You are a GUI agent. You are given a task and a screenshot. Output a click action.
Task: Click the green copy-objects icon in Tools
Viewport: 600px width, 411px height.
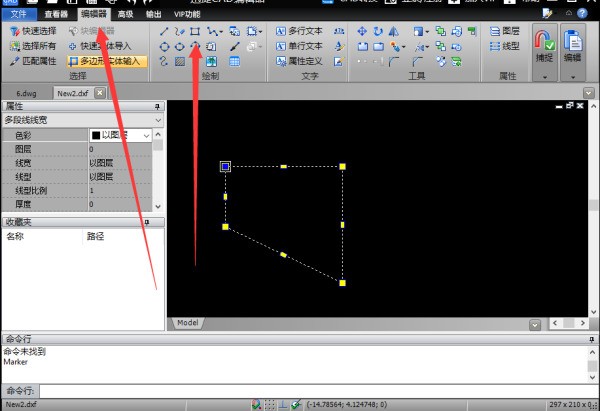(x=441, y=31)
